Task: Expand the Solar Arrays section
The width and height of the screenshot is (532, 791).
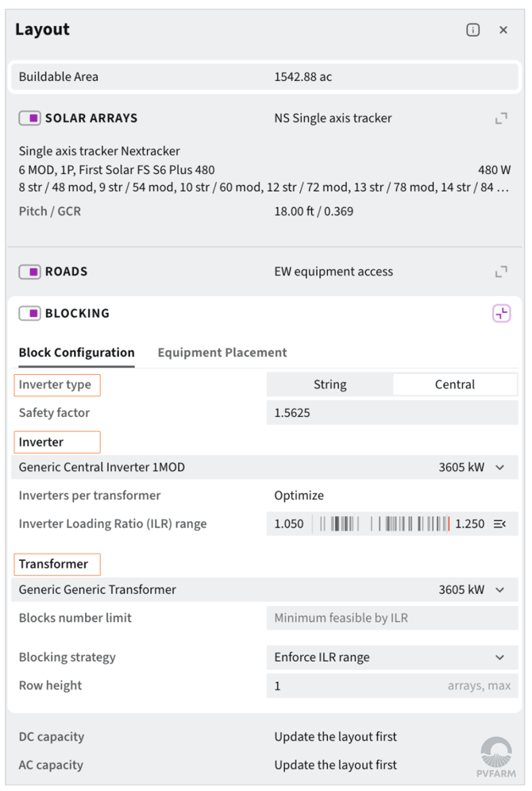Action: click(501, 118)
